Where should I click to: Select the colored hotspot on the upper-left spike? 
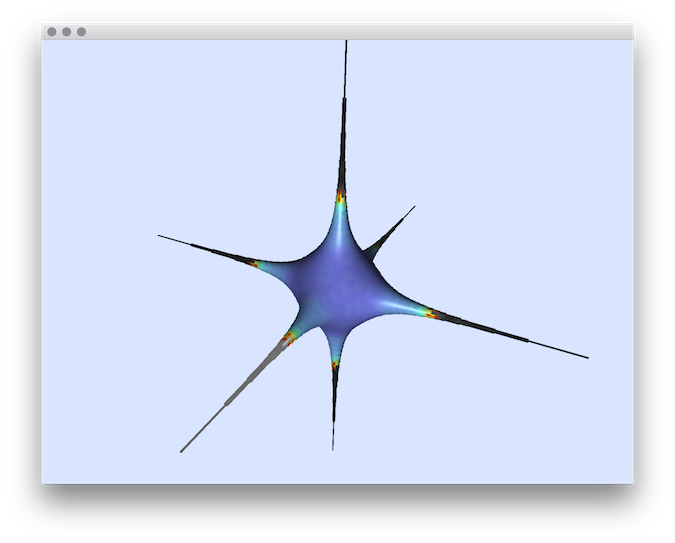tap(256, 263)
